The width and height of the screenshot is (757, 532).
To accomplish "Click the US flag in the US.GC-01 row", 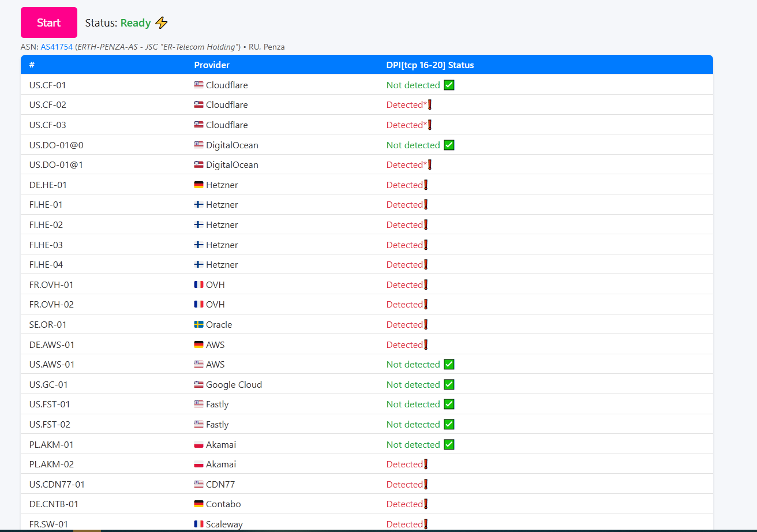I will tap(198, 384).
